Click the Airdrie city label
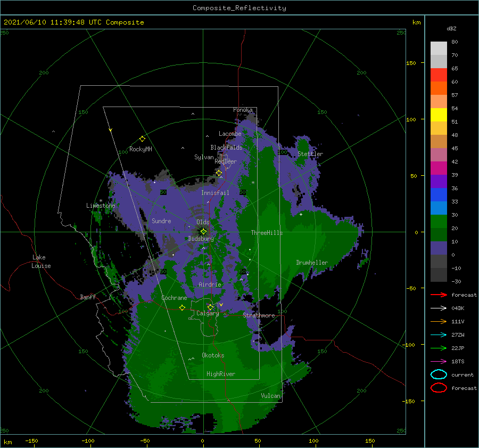 pyautogui.click(x=210, y=284)
